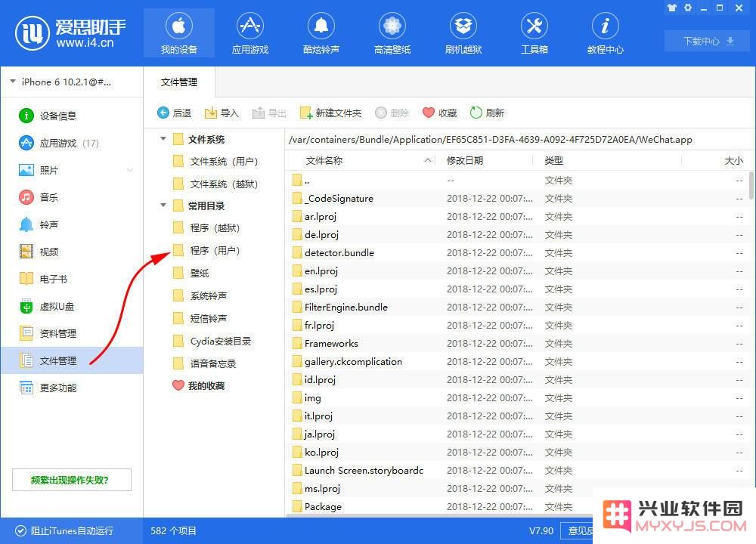Image resolution: width=756 pixels, height=544 pixels.
Task: Open 我的收藏 favorites node
Action: click(x=199, y=386)
